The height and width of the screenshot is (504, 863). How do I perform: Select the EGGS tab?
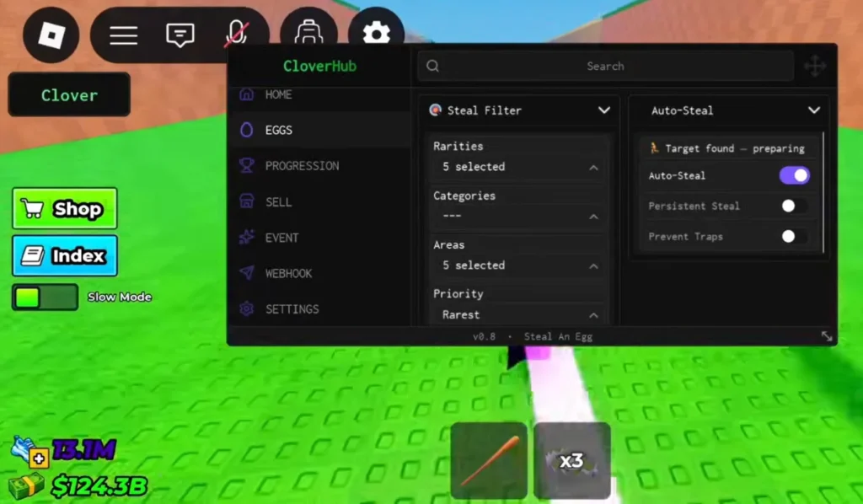coord(319,130)
